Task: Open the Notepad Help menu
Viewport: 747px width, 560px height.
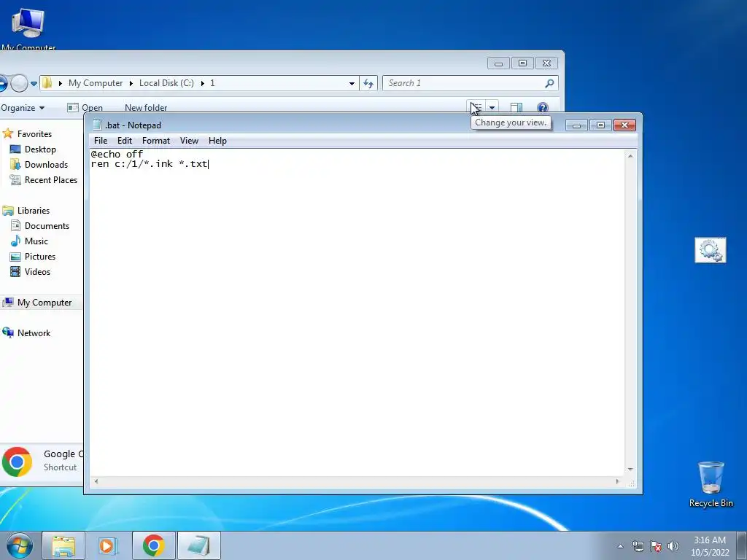Action: click(217, 141)
